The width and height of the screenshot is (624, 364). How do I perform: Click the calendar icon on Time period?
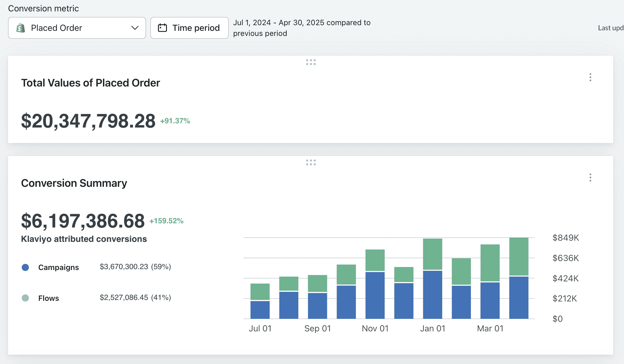tap(162, 28)
